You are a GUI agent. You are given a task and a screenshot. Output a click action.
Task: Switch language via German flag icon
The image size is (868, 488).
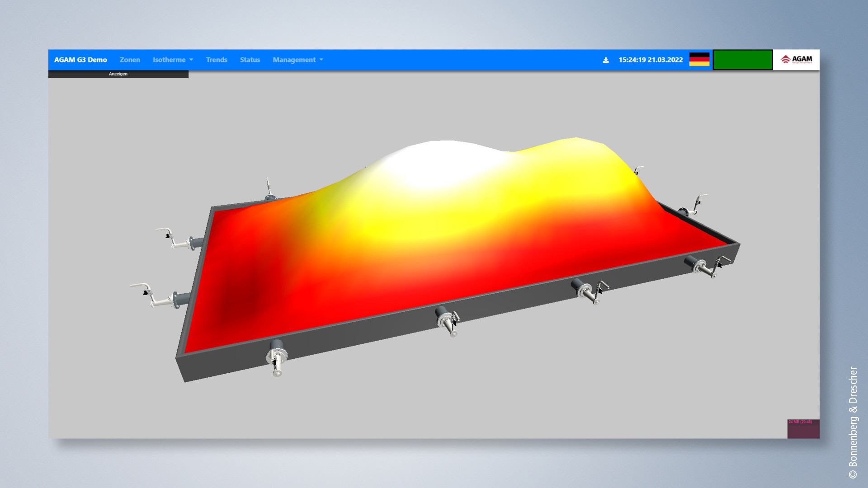[x=699, y=60]
